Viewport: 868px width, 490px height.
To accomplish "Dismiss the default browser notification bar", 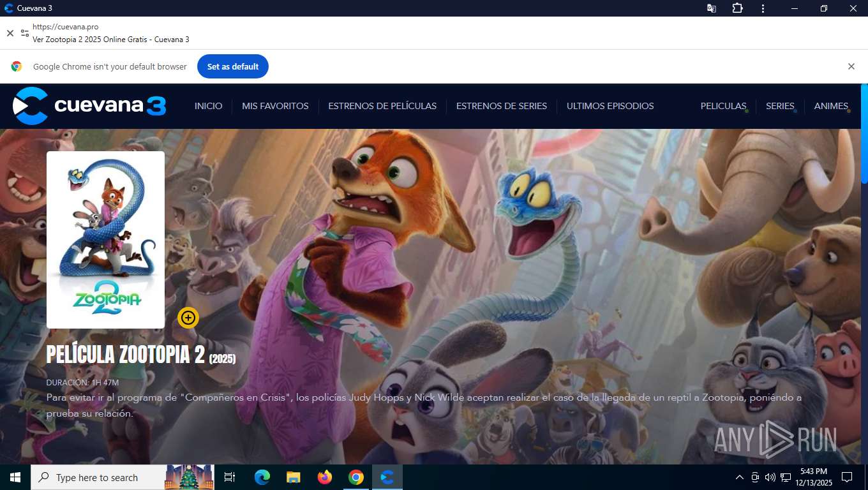I will (851, 66).
